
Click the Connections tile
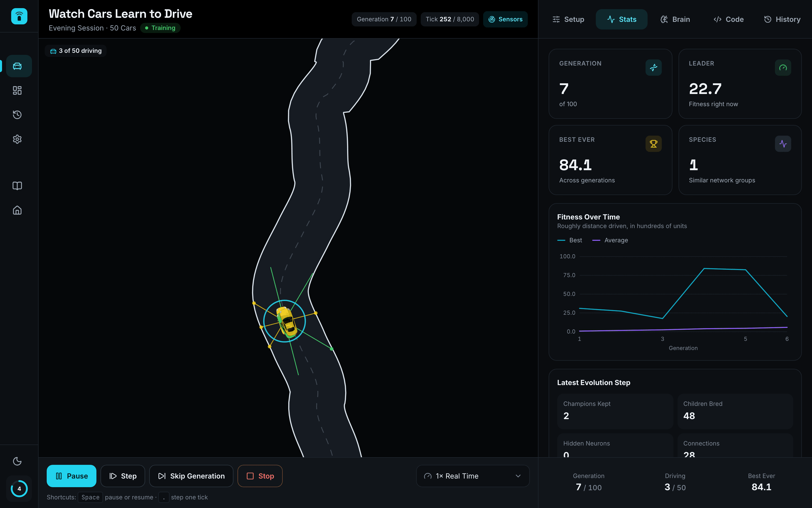point(735,445)
